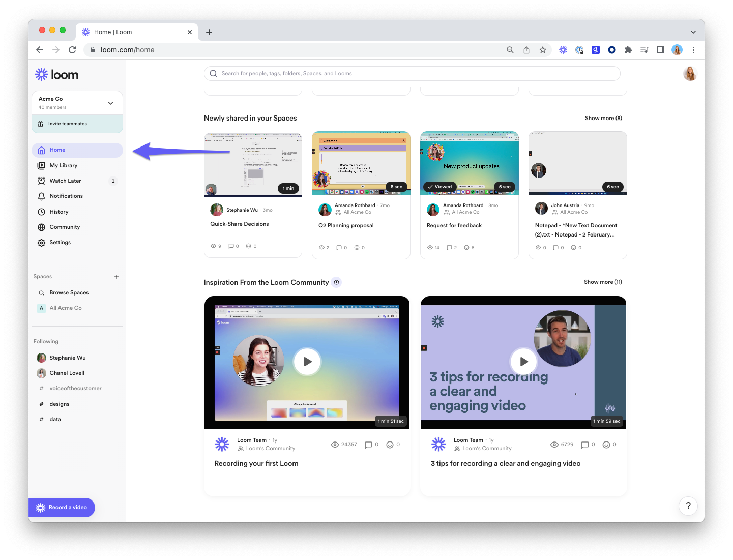
Task: Bookmark this page with the star icon
Action: (543, 50)
